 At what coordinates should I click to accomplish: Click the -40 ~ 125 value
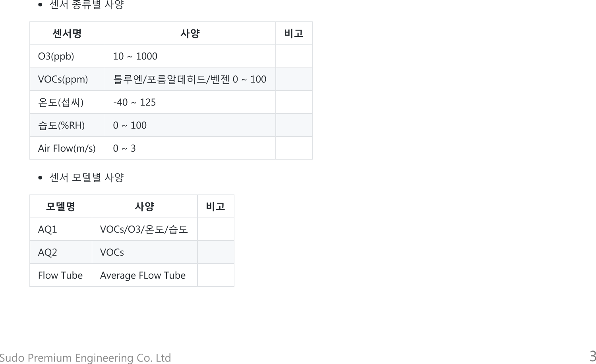coord(134,102)
